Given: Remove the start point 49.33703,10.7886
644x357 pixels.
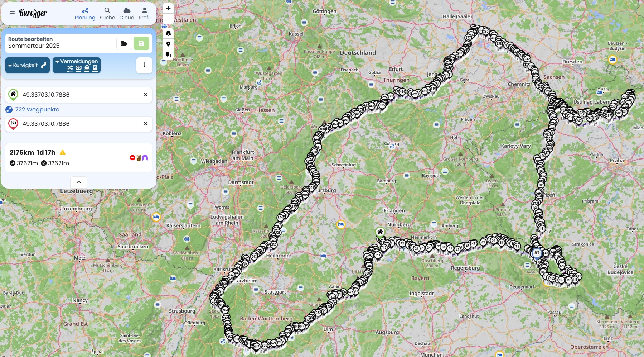Looking at the screenshot, I should tap(146, 95).
